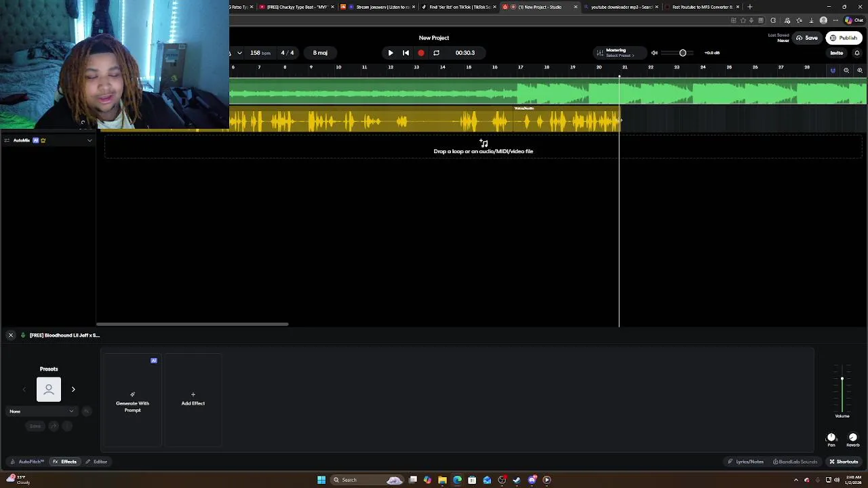868x488 pixels.
Task: Go to the next preset arrow
Action: pos(73,390)
